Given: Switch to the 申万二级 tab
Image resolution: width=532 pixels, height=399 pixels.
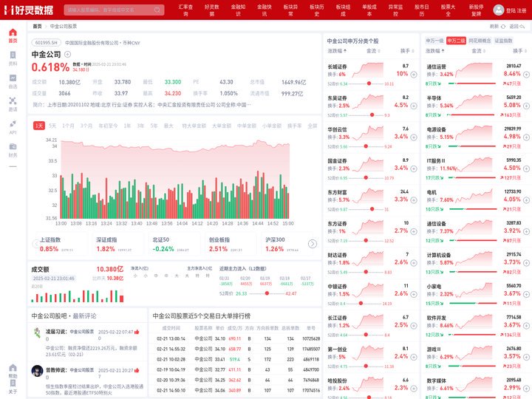Looking at the screenshot, I should 456,41.
